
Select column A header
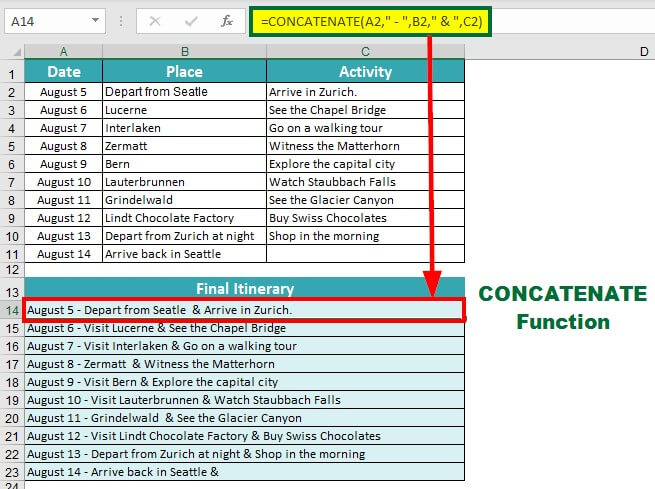pyautogui.click(x=63, y=51)
